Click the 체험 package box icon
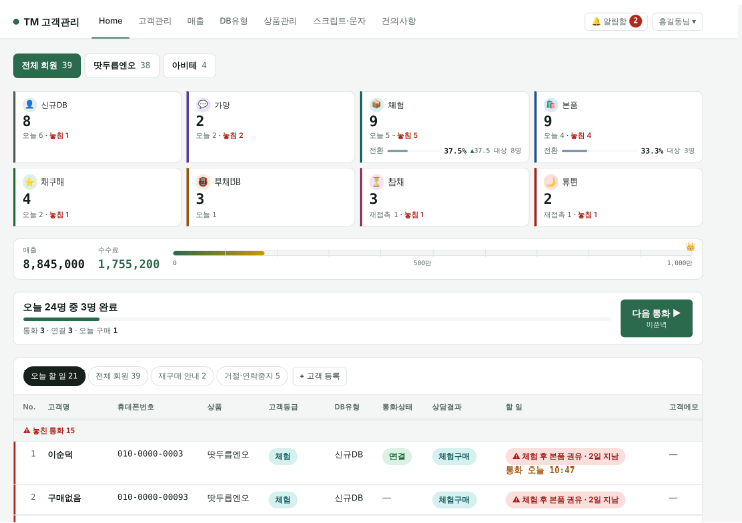 point(376,105)
